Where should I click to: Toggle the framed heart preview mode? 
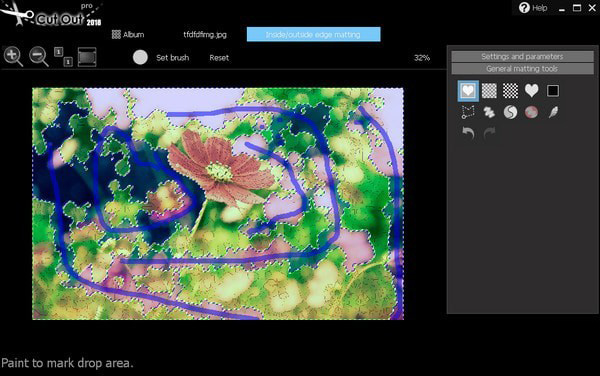tap(468, 91)
